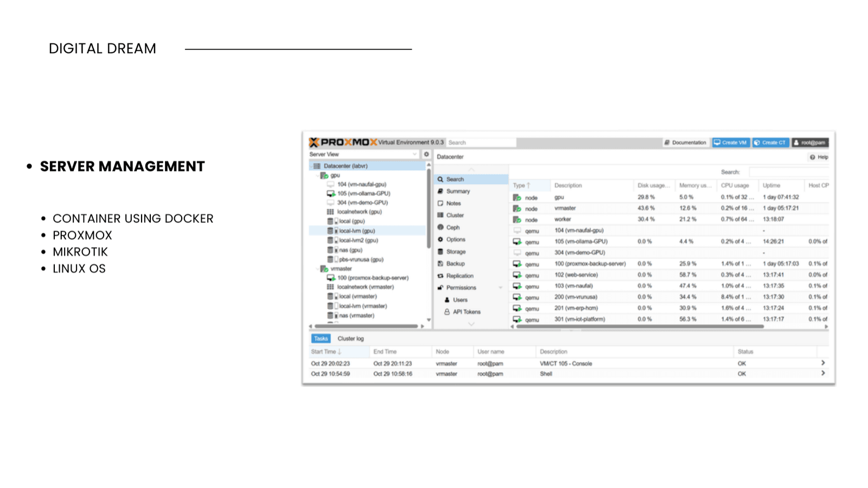
Task: Focus the top header search field
Action: 481,143
